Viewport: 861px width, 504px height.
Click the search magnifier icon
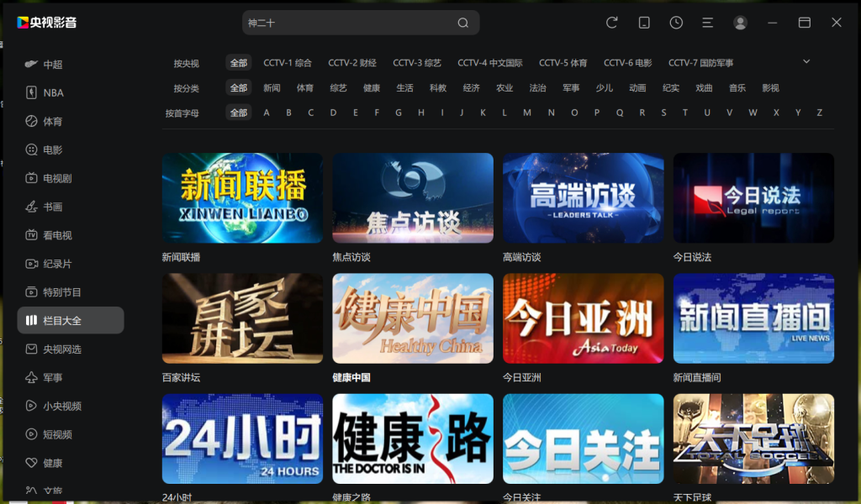[x=462, y=23]
